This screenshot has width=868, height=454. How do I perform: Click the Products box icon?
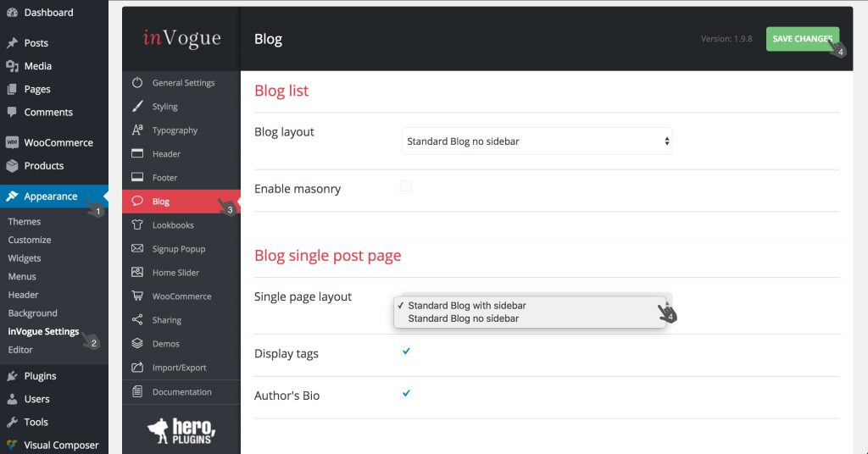[x=12, y=165]
